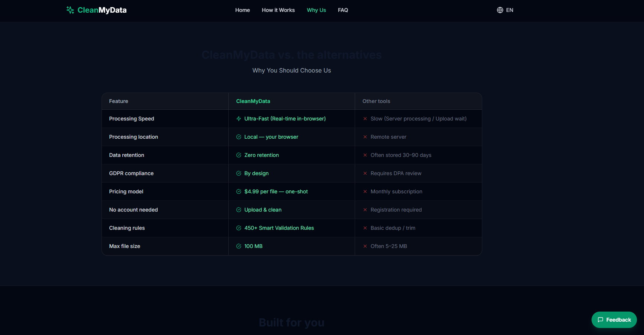644x335 pixels.
Task: Click the globe icon in the top bar
Action: coord(500,10)
